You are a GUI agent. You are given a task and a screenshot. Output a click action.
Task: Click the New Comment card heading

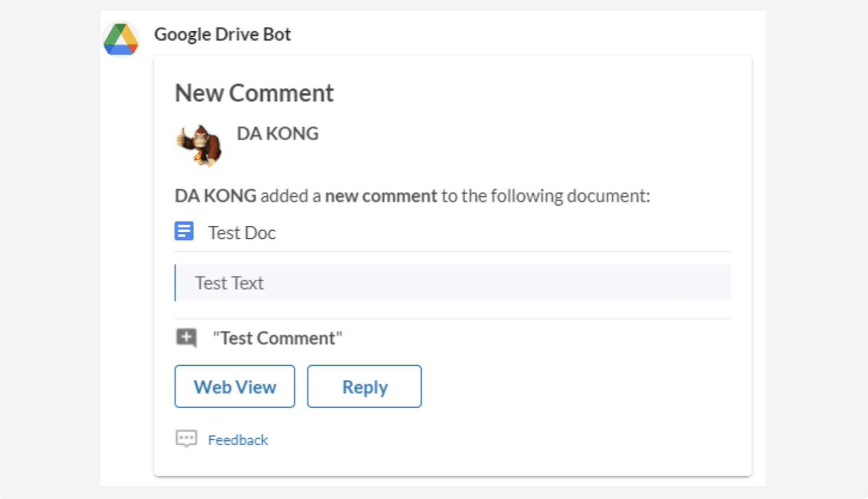tap(254, 93)
